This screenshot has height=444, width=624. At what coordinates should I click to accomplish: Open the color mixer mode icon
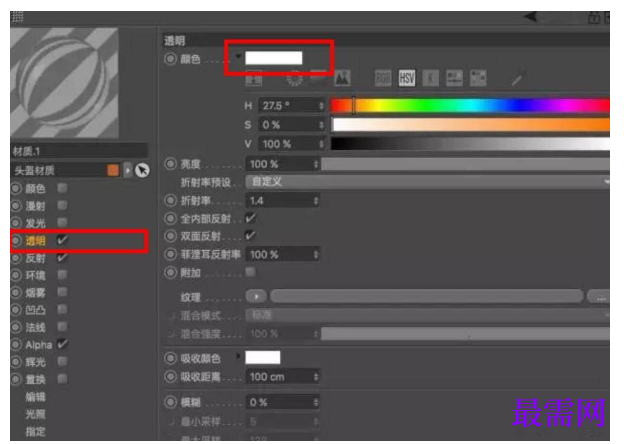(x=454, y=78)
